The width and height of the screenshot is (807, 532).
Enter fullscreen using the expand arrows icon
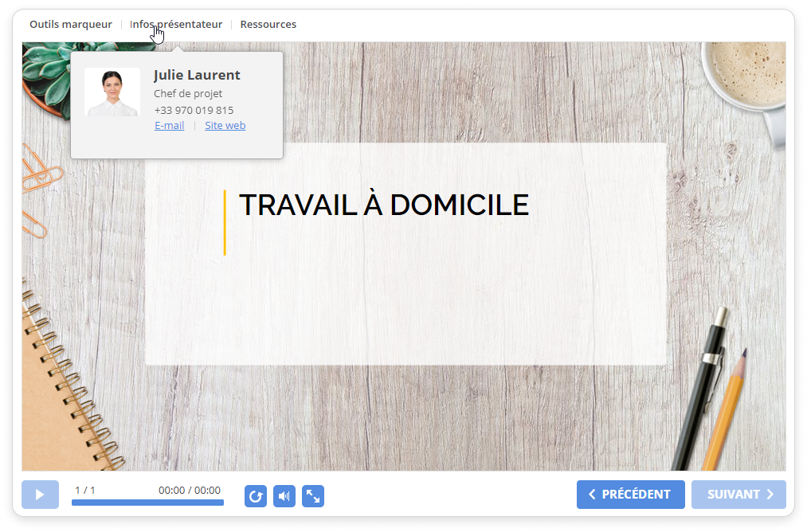[x=313, y=496]
